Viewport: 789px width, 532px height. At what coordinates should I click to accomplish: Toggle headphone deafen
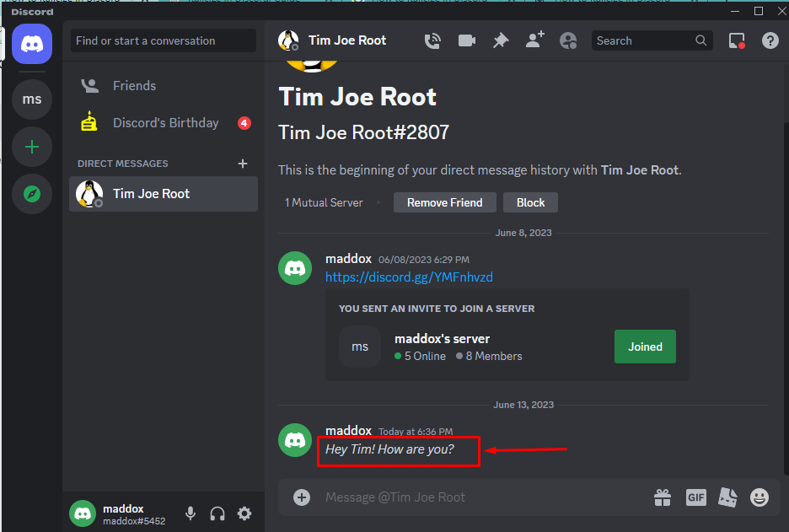point(217,513)
